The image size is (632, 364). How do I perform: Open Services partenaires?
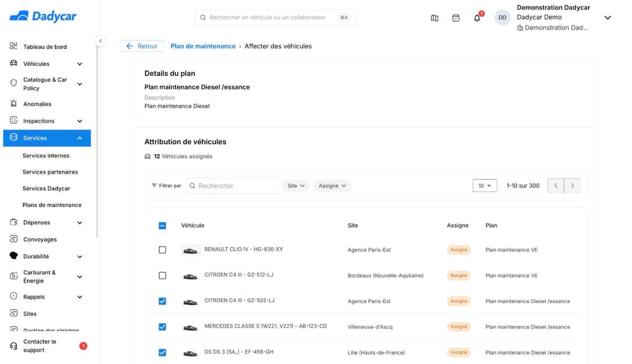pos(50,172)
